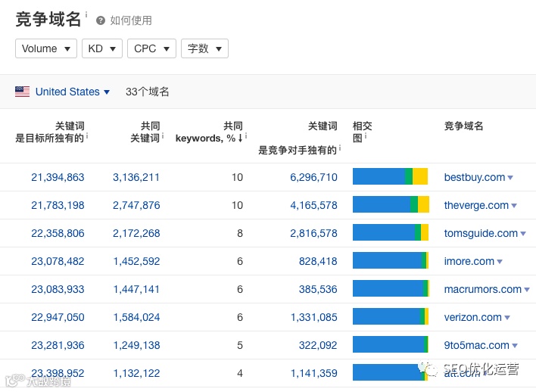Click common keywords 3,136,211
Viewport: 536px width, 392px height.
pyautogui.click(x=136, y=177)
